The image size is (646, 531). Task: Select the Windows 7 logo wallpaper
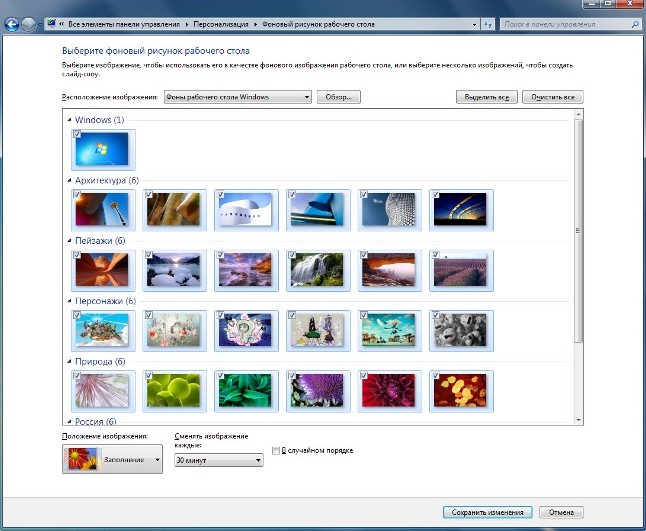pyautogui.click(x=102, y=149)
